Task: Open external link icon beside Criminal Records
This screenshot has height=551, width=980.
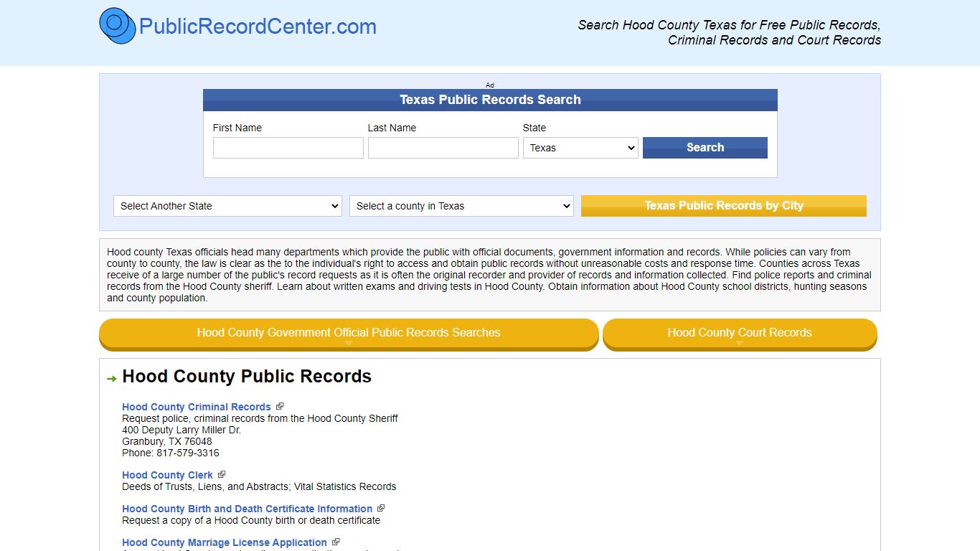Action: (280, 406)
